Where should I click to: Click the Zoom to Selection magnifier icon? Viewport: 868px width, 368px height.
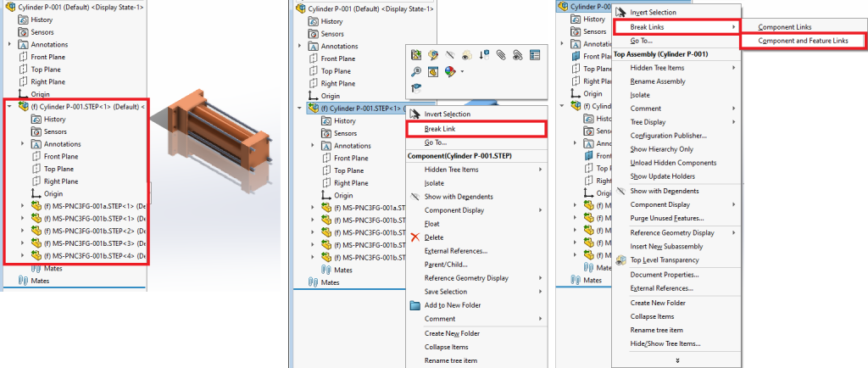coord(415,72)
